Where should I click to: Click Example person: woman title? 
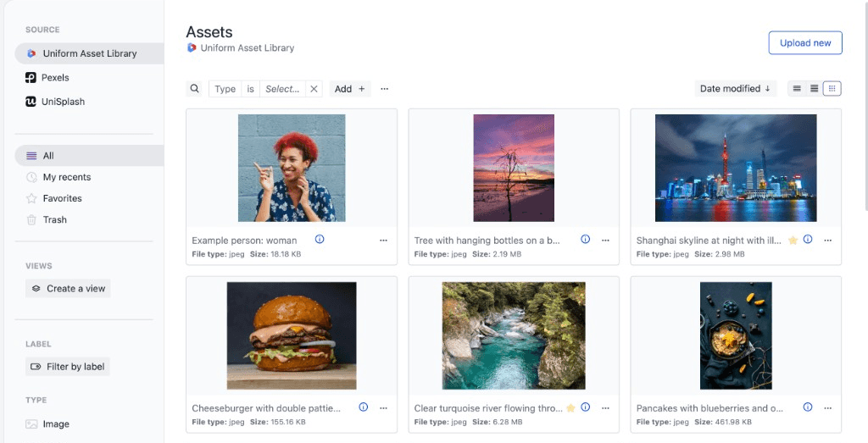(244, 241)
